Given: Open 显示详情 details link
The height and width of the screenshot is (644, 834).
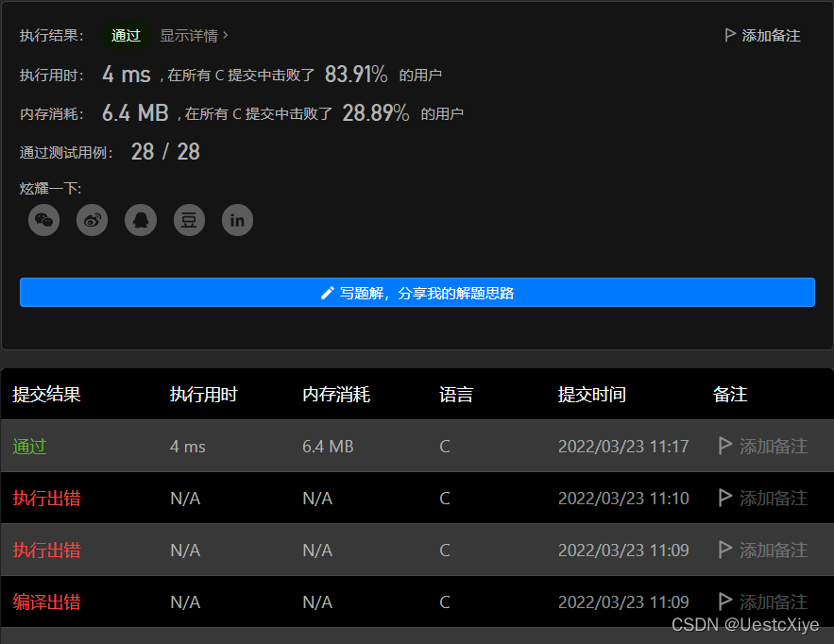Looking at the screenshot, I should (194, 36).
